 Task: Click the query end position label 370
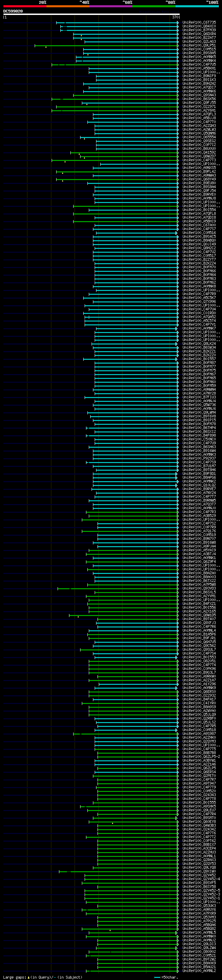[x=175, y=17]
